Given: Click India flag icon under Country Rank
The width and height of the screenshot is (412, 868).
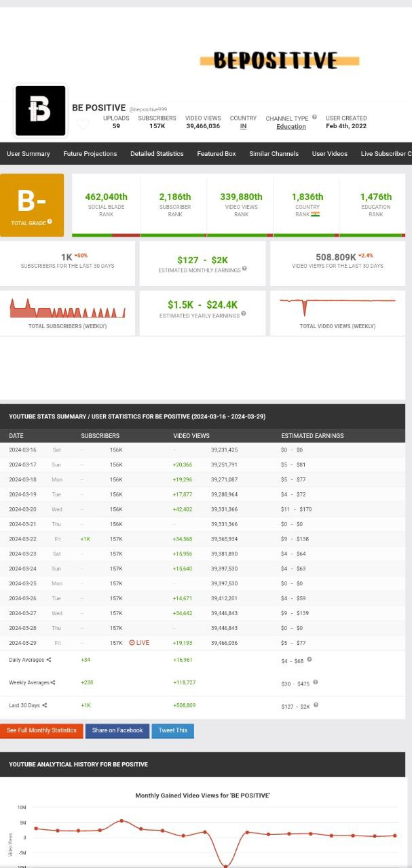Looking at the screenshot, I should (316, 214).
